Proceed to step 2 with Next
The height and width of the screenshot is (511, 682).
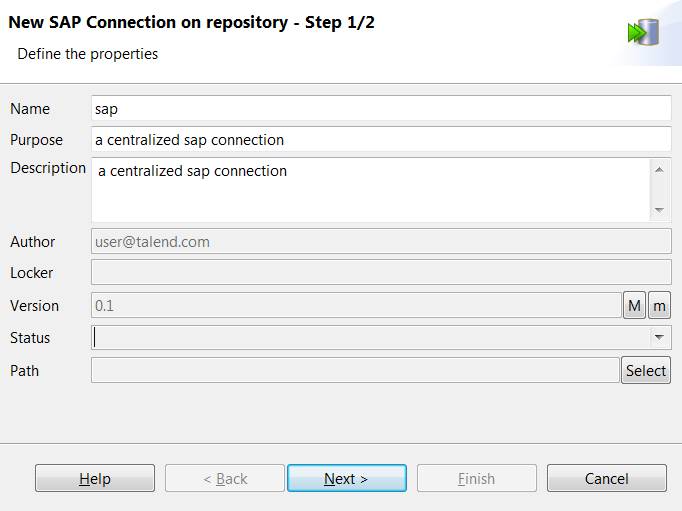346,479
